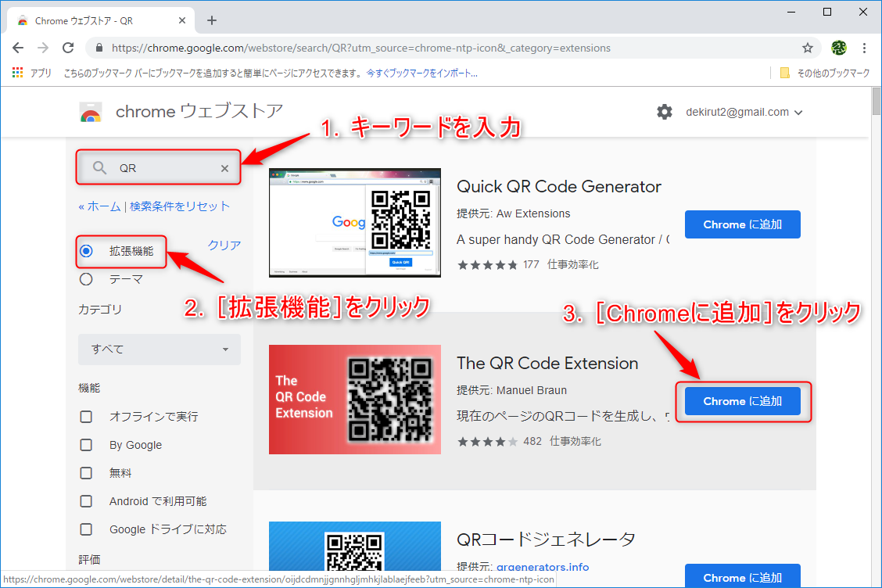Viewport: 882px width, 588px height.
Task: Reload the page using the refresh icon
Action: tap(68, 48)
